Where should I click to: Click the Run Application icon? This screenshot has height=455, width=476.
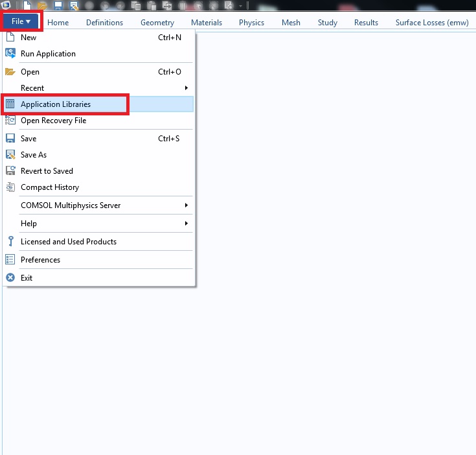pos(10,54)
